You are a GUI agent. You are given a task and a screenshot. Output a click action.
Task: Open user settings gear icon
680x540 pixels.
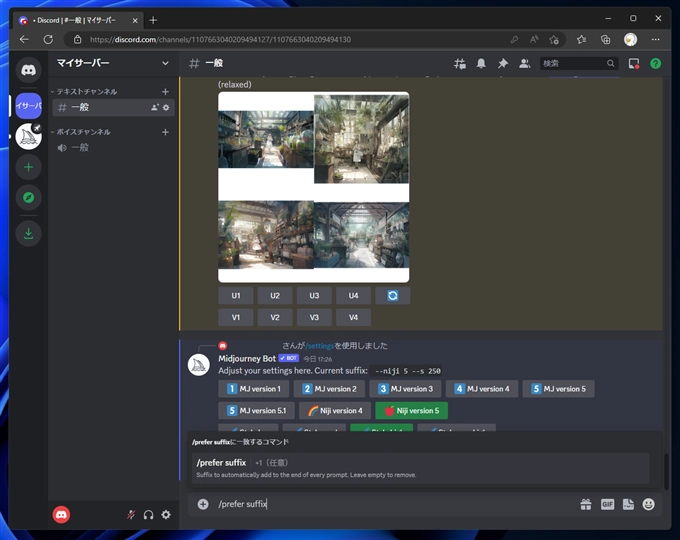166,515
